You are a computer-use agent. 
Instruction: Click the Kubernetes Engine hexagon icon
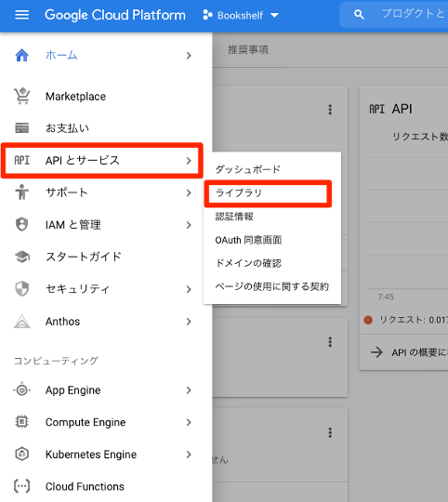point(21,454)
